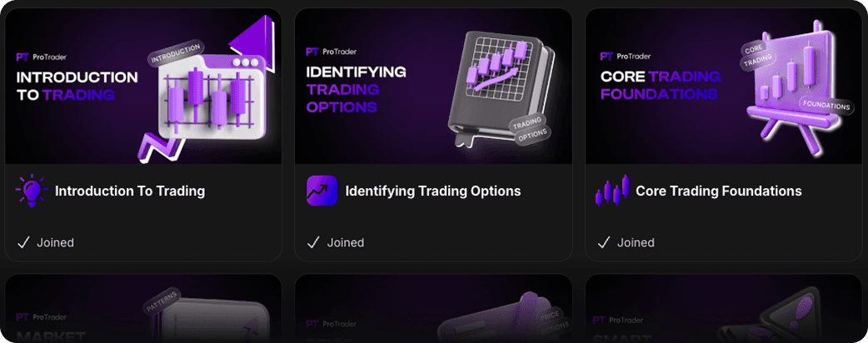Select the Joined label under Core Trading Foundations
This screenshot has height=343, width=868.
pos(636,242)
